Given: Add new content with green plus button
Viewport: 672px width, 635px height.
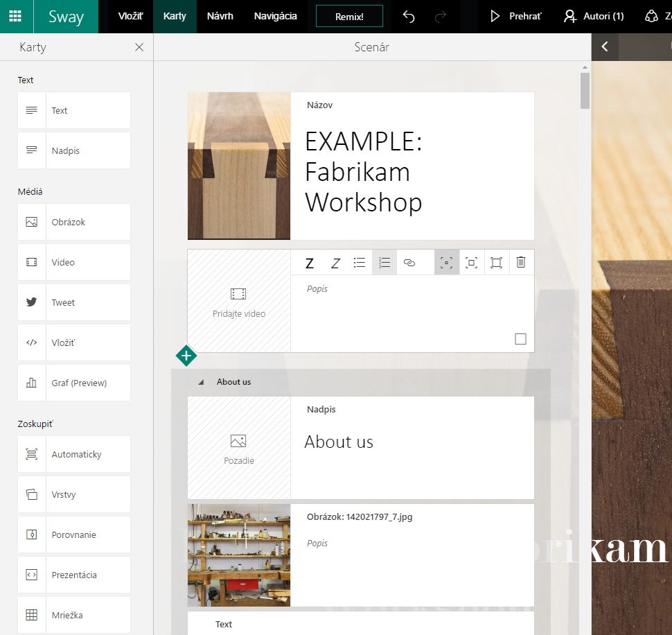Looking at the screenshot, I should tap(186, 356).
